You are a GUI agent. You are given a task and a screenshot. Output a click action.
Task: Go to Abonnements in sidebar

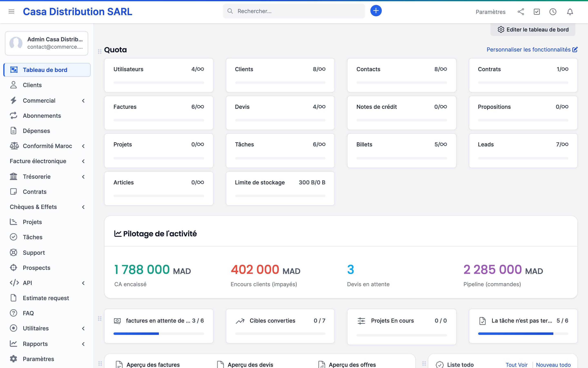pos(47,116)
